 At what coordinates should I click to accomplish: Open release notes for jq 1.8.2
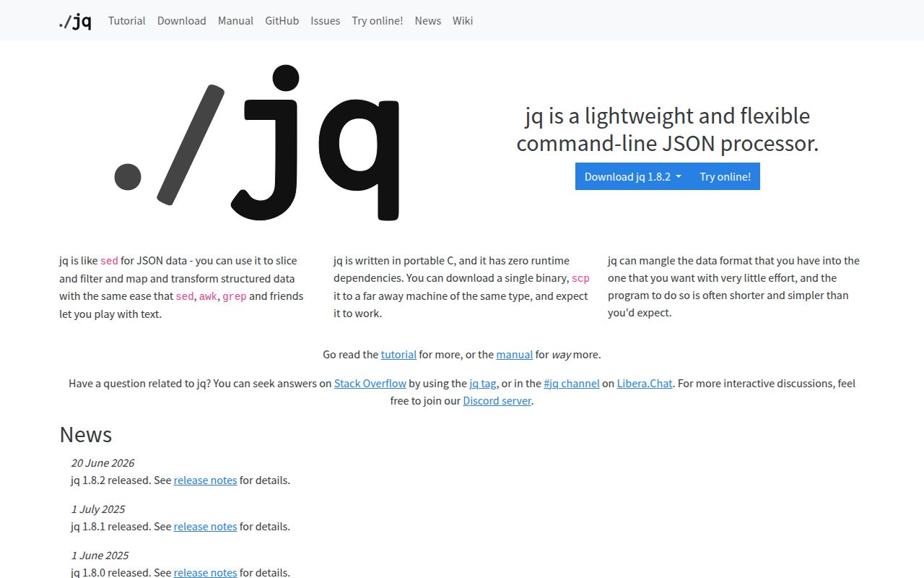(206, 480)
